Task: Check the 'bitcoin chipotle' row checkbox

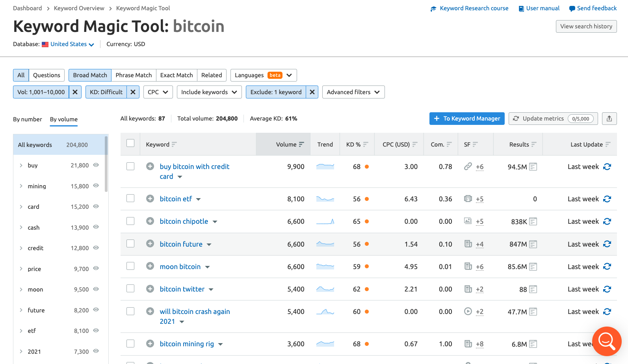Action: coord(130,221)
